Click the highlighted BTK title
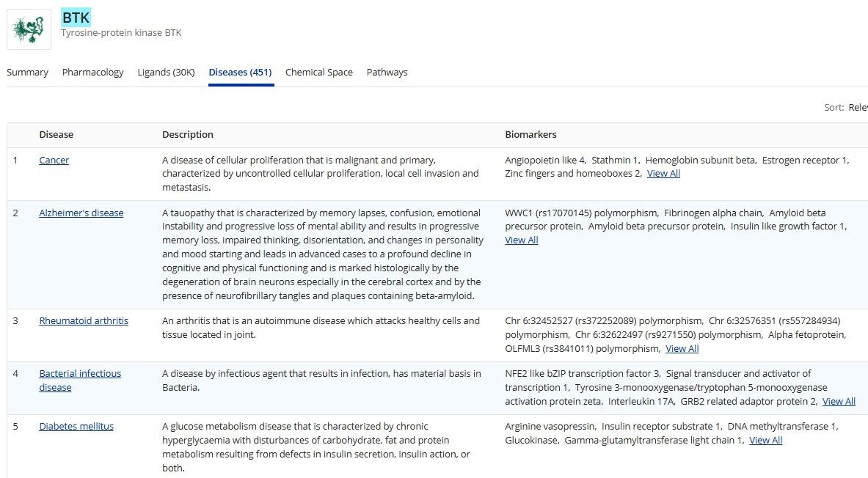 pos(76,18)
